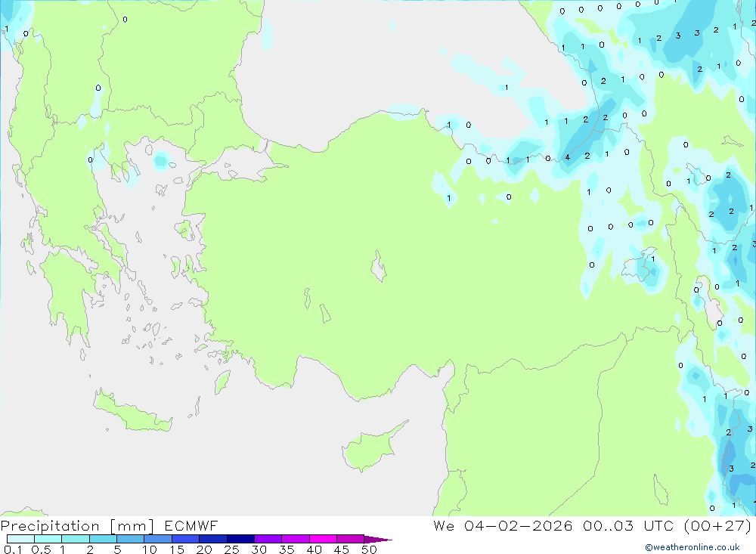Click the legend label "50"
This screenshot has height=554, width=756.
[x=369, y=549]
